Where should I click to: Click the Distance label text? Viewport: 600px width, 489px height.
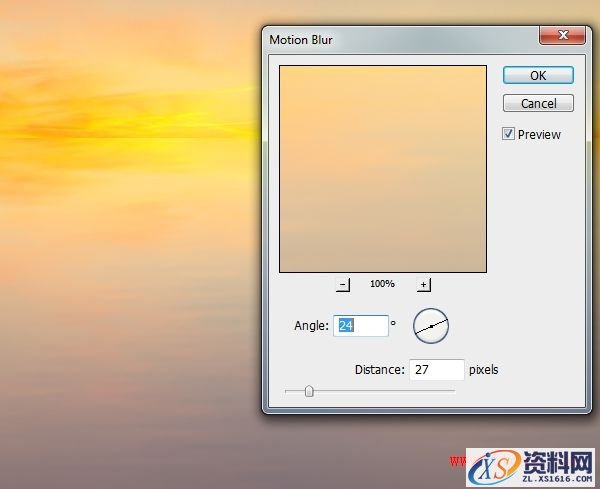coord(379,370)
